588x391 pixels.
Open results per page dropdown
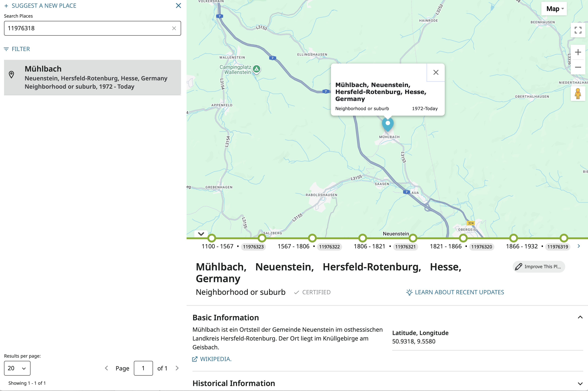coord(17,368)
